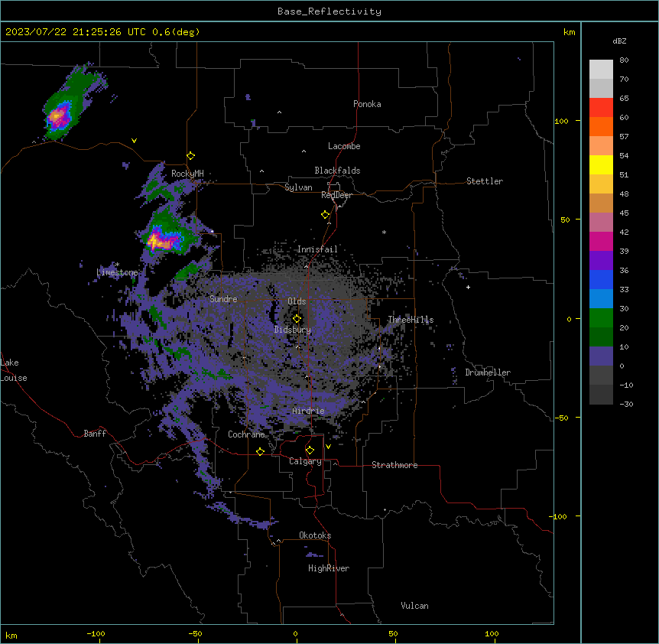
Task: Pick the purple 39-36 dBZ legend swatch
Action: [x=601, y=261]
